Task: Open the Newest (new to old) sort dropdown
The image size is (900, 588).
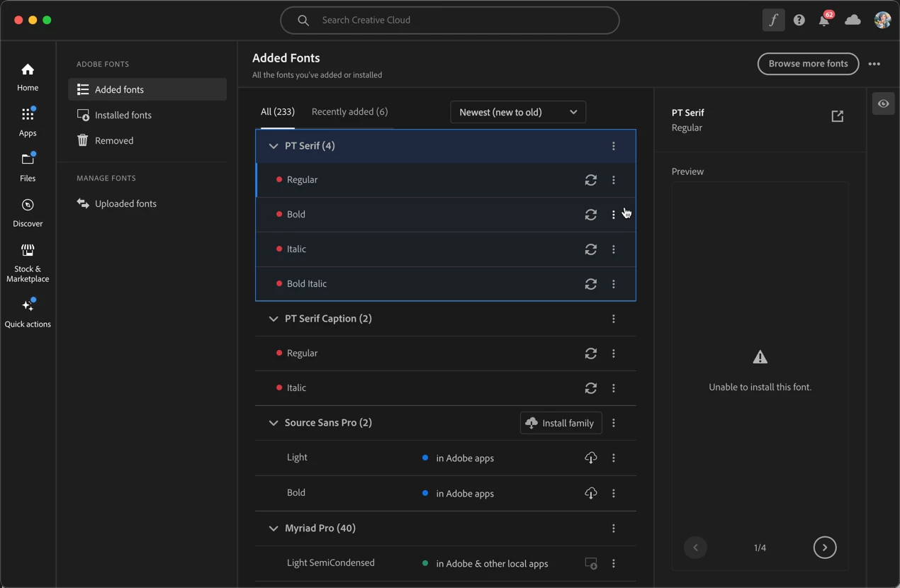Action: pos(518,112)
